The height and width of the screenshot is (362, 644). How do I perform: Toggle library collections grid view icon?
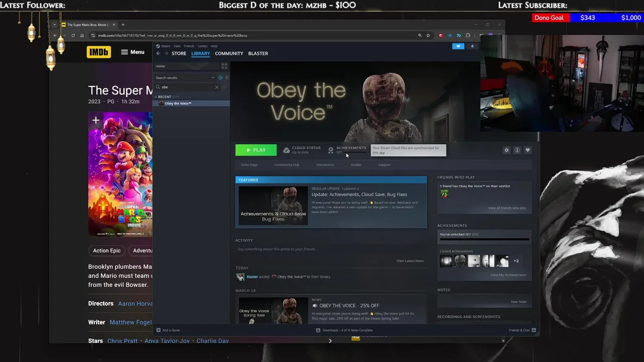[x=224, y=66]
